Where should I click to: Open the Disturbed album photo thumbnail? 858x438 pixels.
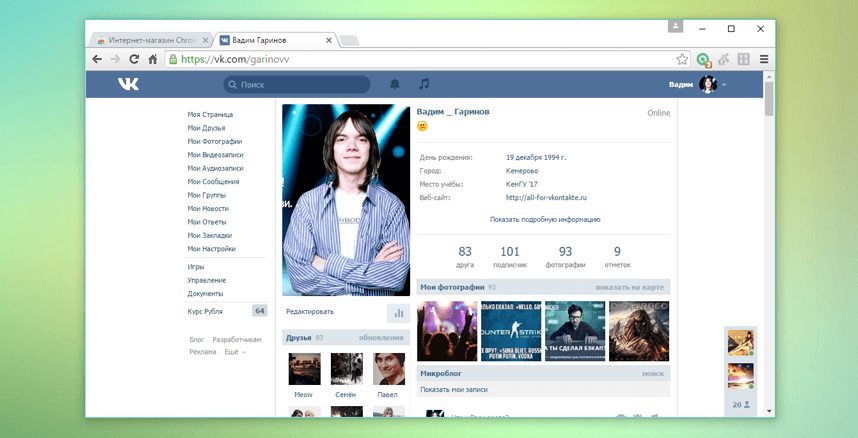click(x=639, y=331)
